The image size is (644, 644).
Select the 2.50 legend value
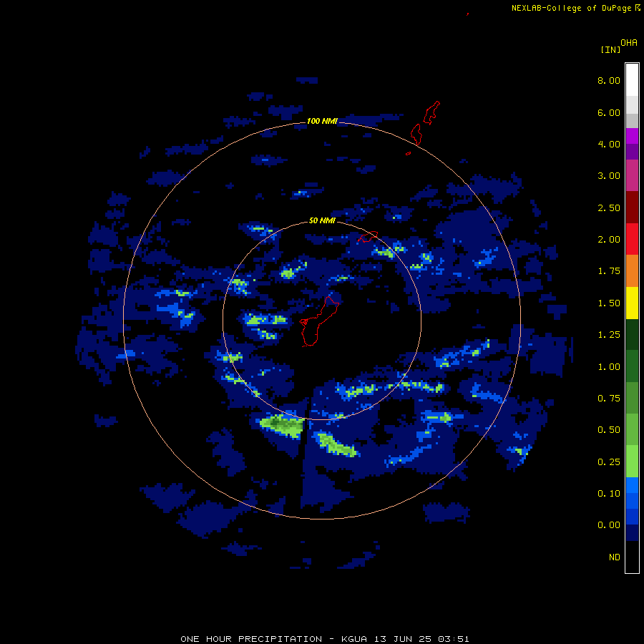pos(609,208)
